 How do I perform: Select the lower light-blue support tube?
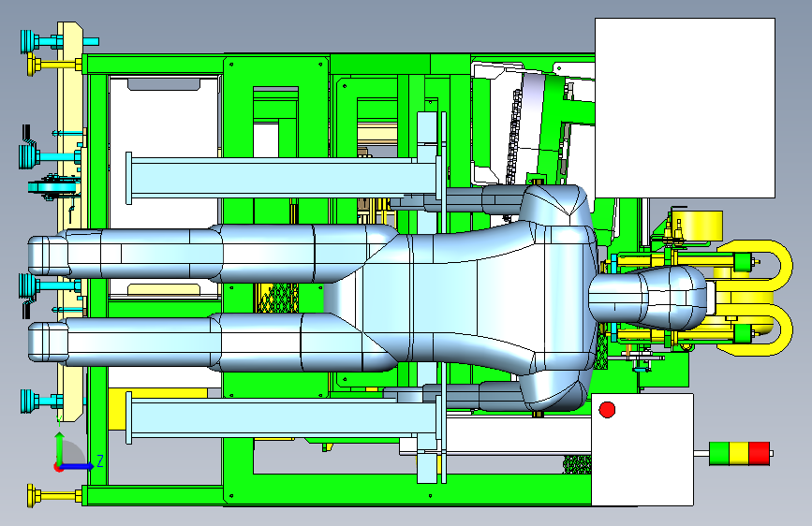tap(284, 417)
